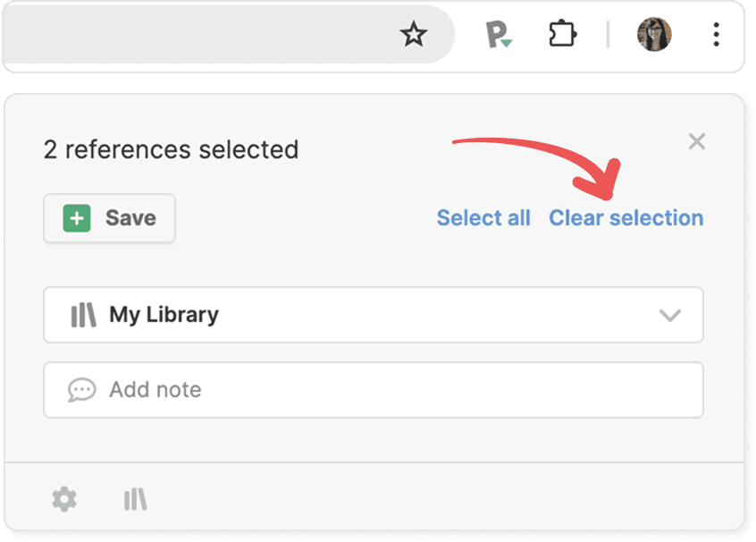Save the selected references
The height and width of the screenshot is (542, 756).
[110, 218]
